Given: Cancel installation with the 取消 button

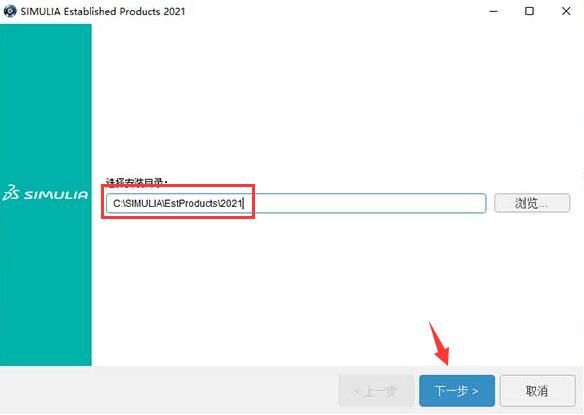Looking at the screenshot, I should click(537, 391).
